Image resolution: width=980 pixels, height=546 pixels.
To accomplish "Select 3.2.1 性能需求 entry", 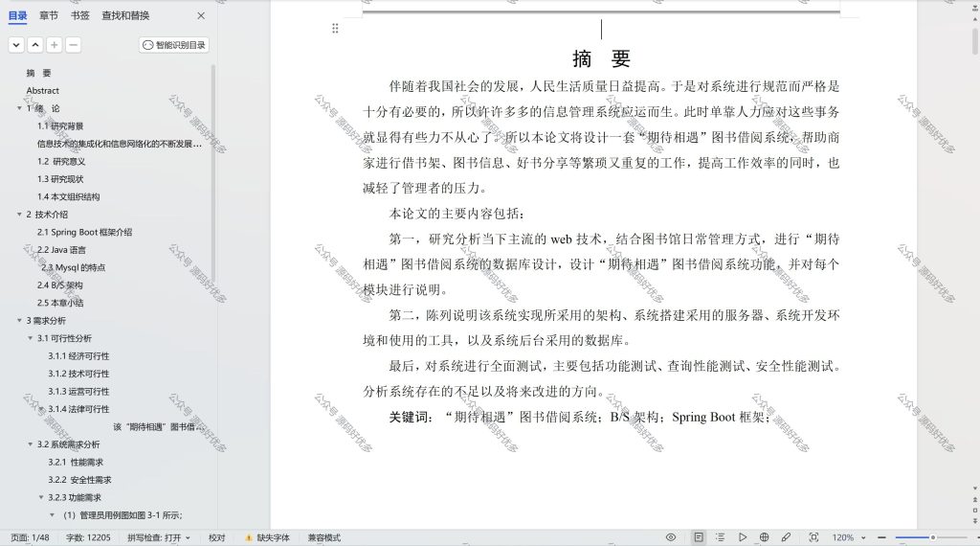I will (x=76, y=463).
